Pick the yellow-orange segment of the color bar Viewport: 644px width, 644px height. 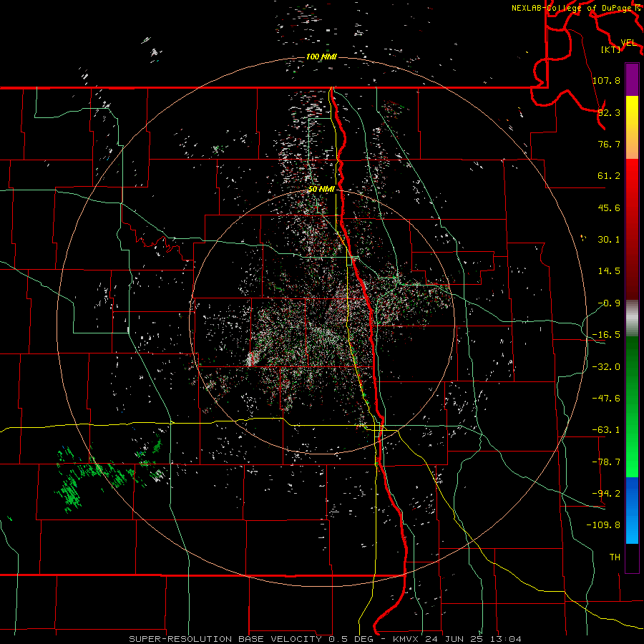632,127
